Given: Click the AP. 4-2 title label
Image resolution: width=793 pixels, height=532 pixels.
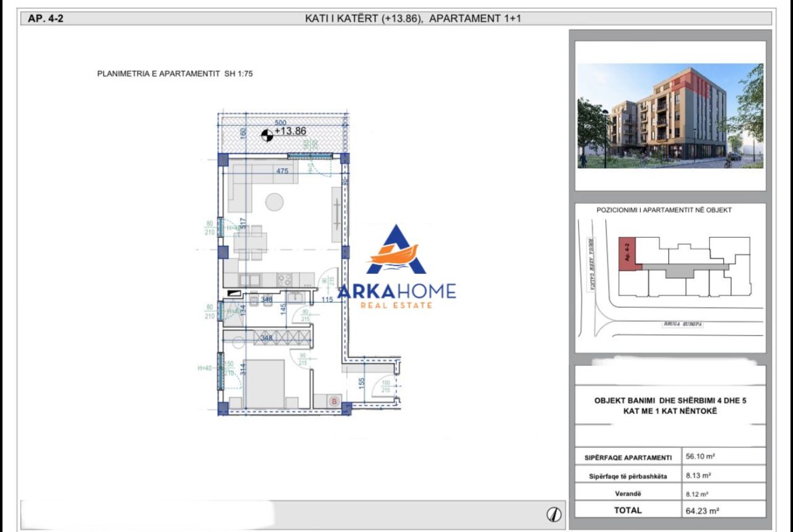Looking at the screenshot, I should (45, 19).
